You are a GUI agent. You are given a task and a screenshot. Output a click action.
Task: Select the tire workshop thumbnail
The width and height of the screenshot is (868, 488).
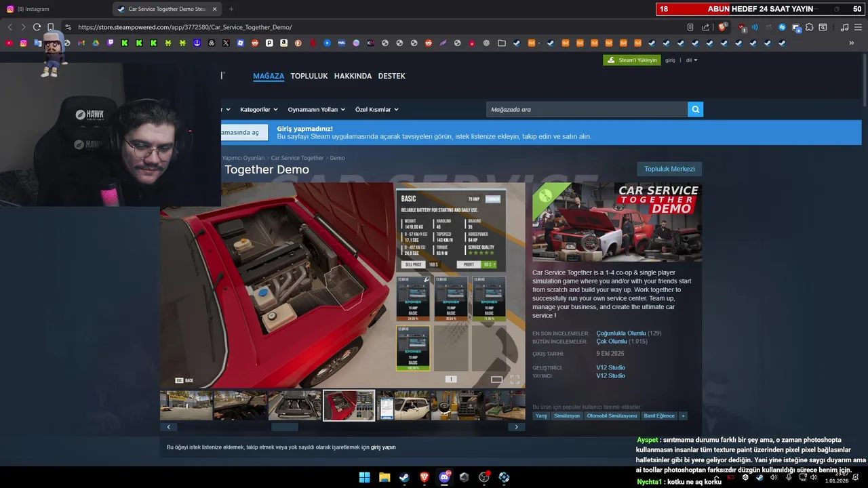click(x=457, y=405)
